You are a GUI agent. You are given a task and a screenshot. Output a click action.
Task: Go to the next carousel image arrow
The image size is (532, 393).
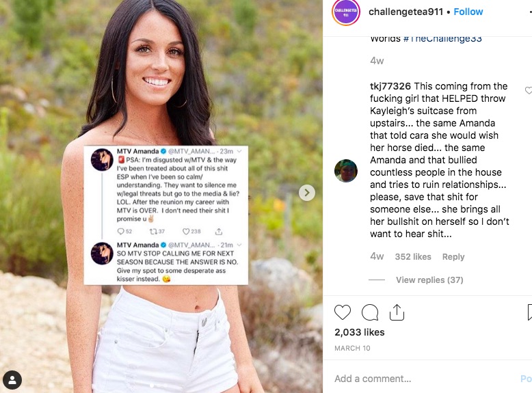pyautogui.click(x=307, y=193)
